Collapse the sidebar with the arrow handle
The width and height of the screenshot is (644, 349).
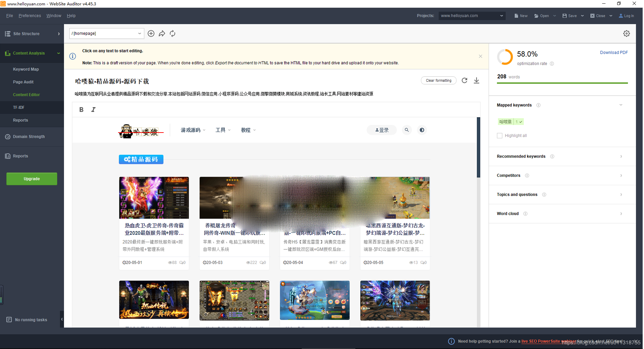point(62,319)
